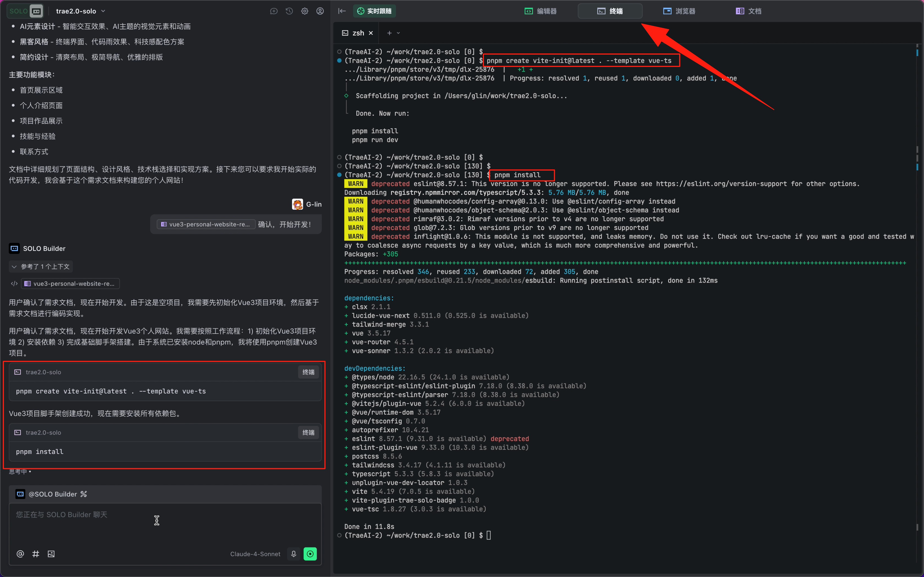Open the 文档 documents tab
The width and height of the screenshot is (924, 577).
point(748,11)
